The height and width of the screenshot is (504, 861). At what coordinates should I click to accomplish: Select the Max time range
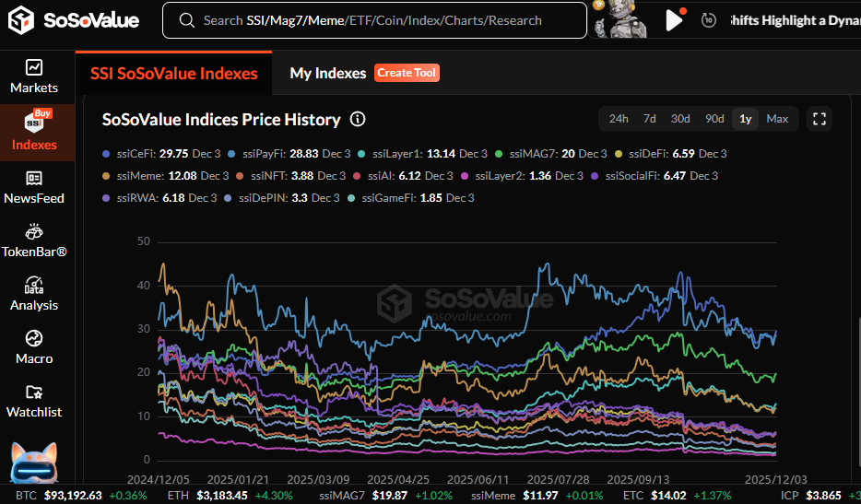pyautogui.click(x=776, y=119)
